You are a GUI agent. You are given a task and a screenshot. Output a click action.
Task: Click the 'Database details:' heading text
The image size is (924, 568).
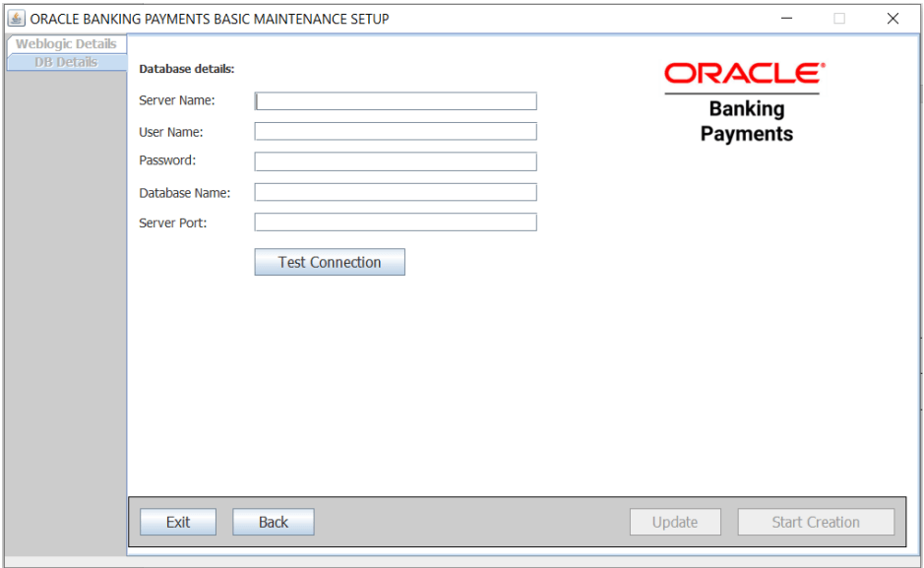187,69
